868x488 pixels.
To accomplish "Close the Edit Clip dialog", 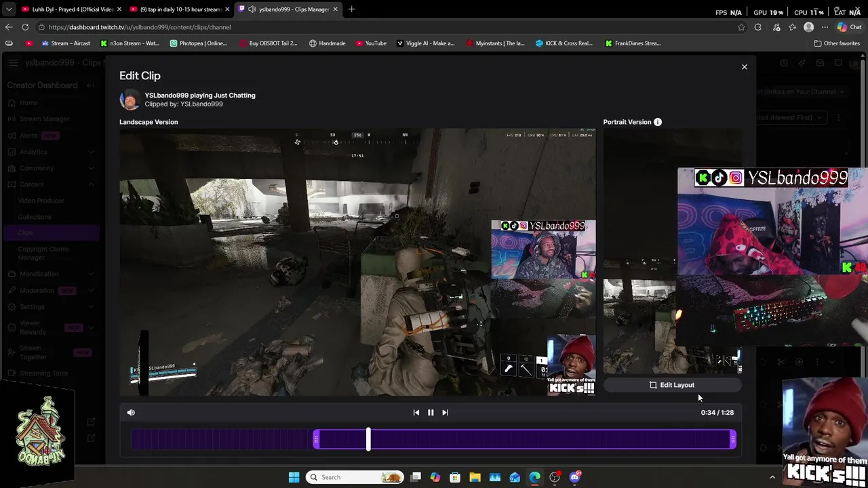I will (744, 67).
